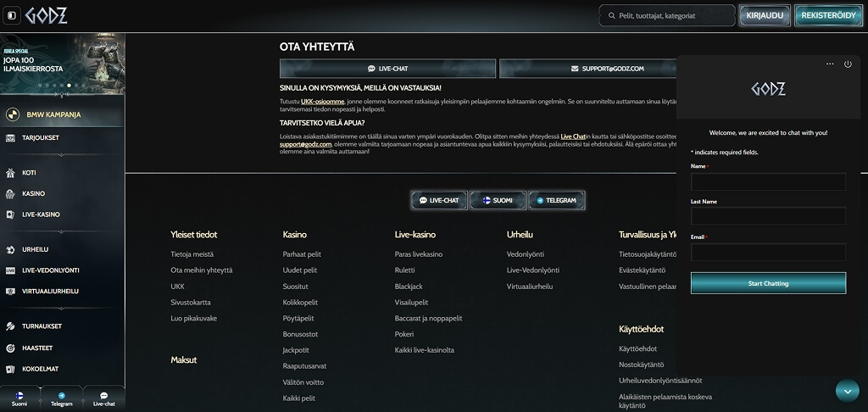Click the Tarjoukset sidebar icon

click(10, 138)
